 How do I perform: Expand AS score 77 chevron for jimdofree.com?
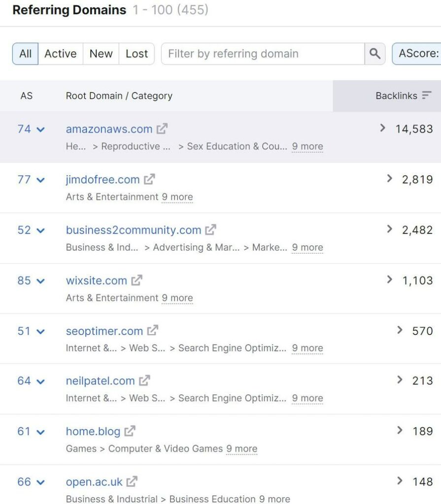tap(40, 180)
